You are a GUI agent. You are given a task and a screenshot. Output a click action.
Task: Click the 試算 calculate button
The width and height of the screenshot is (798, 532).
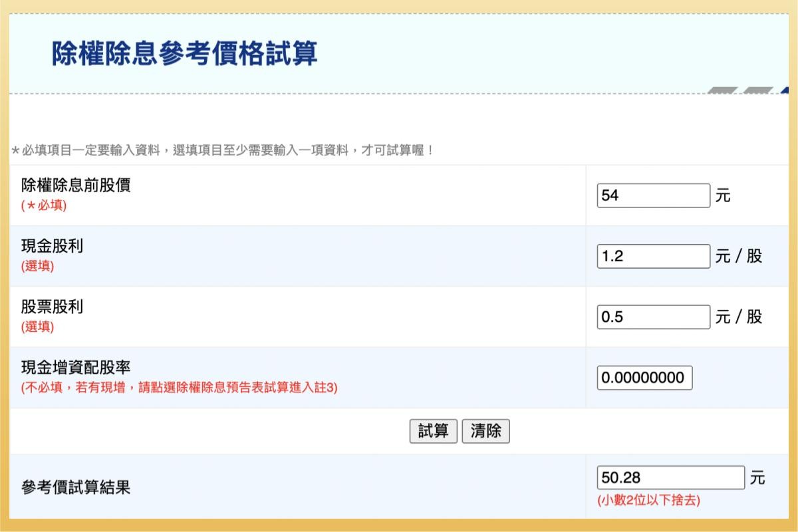[433, 431]
